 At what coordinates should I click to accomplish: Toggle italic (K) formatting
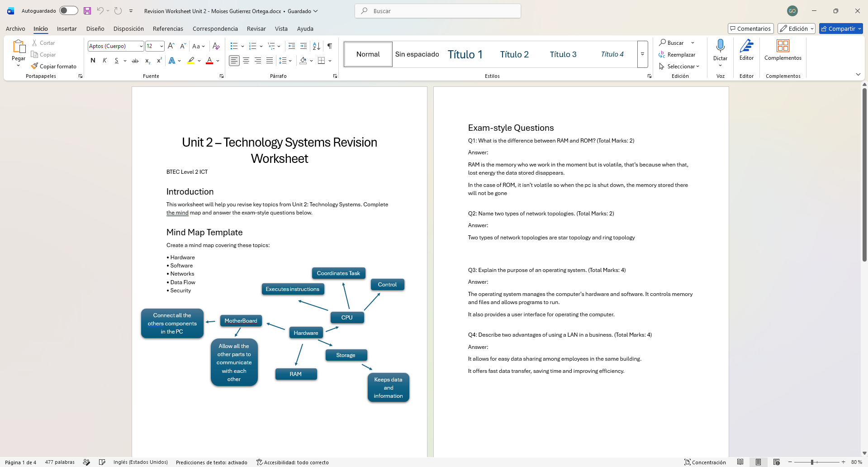click(104, 61)
